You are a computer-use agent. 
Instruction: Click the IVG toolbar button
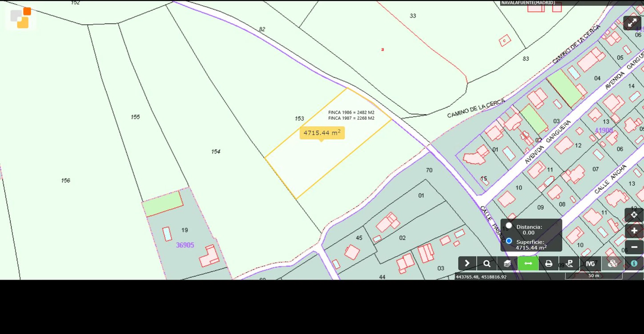590,263
